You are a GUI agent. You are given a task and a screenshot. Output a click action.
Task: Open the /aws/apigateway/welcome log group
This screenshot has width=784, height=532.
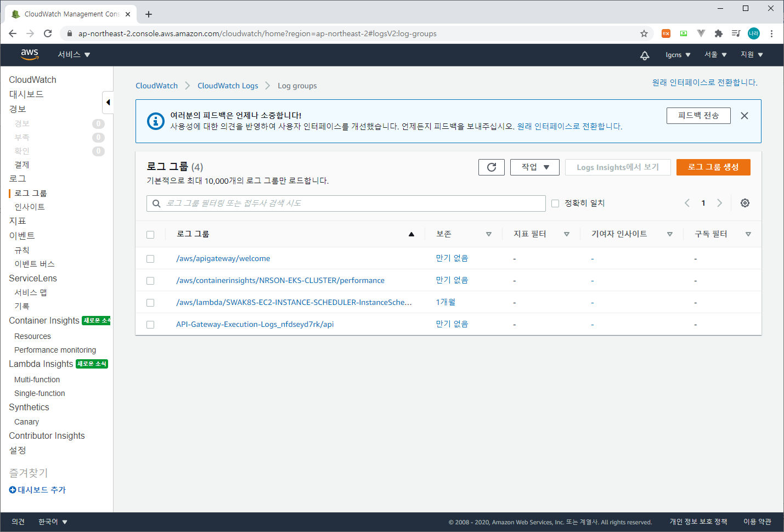point(223,258)
